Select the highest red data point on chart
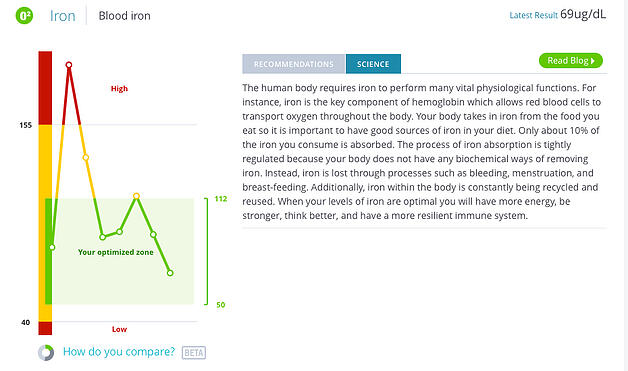 click(x=69, y=65)
